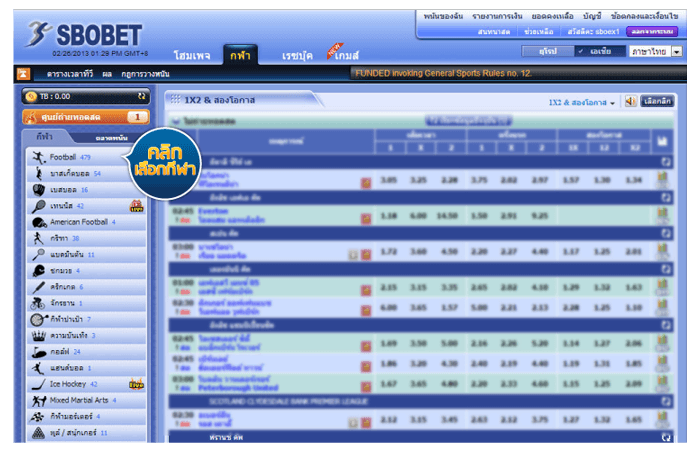700x450 pixels.
Task: Select กีฬา tab in left panel
Action: click(x=45, y=137)
